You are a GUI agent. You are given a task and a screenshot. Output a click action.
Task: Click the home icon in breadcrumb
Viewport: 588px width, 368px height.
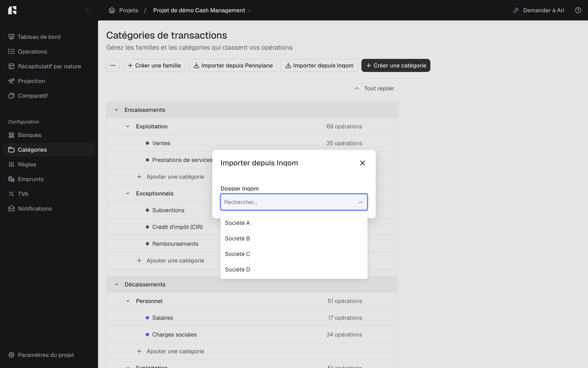(112, 10)
